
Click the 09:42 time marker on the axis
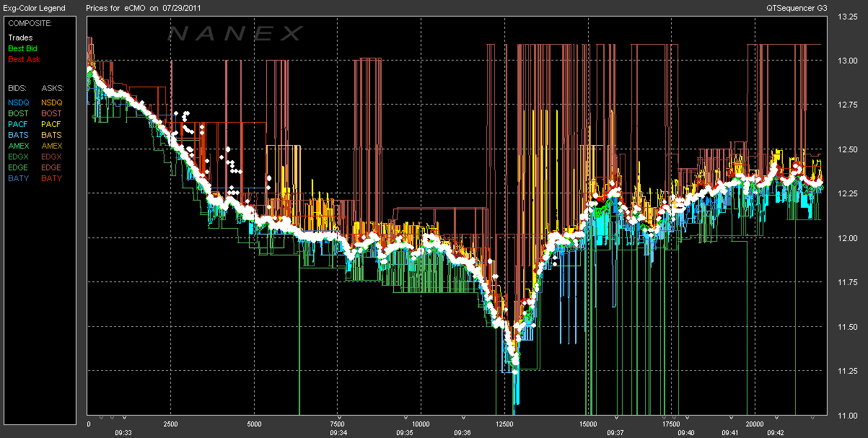[x=776, y=433]
